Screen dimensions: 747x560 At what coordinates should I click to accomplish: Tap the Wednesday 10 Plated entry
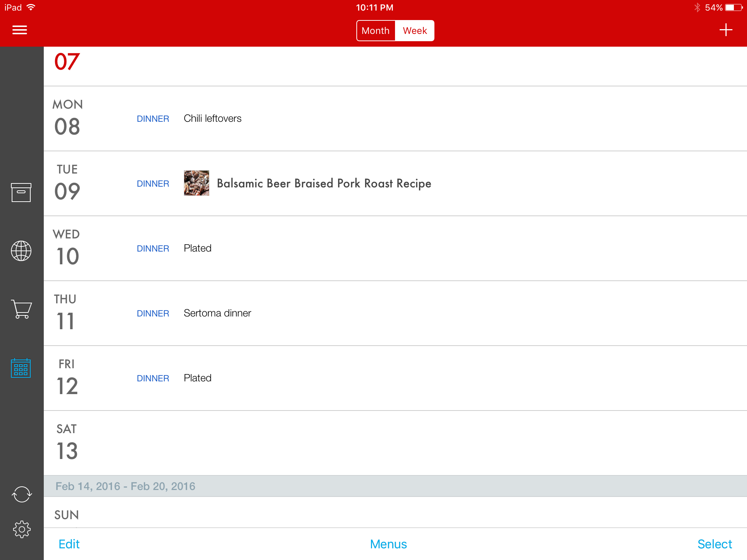[x=198, y=248]
